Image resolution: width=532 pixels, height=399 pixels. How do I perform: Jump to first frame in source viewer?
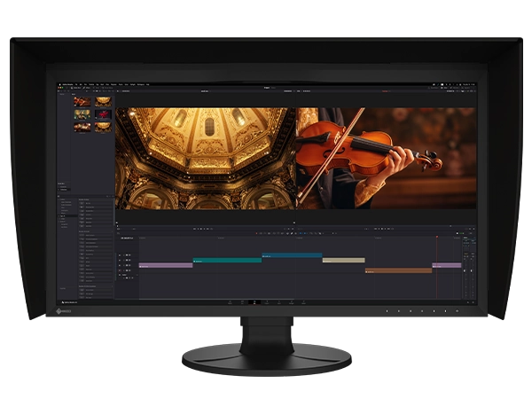[x=194, y=229]
